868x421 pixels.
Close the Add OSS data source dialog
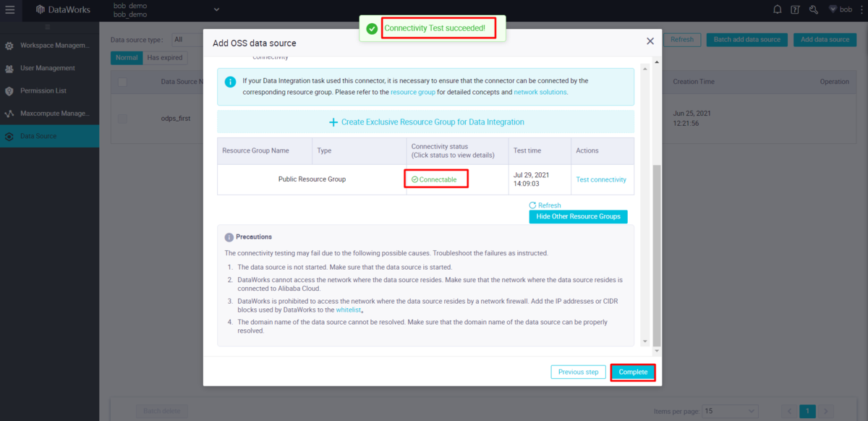click(x=650, y=41)
